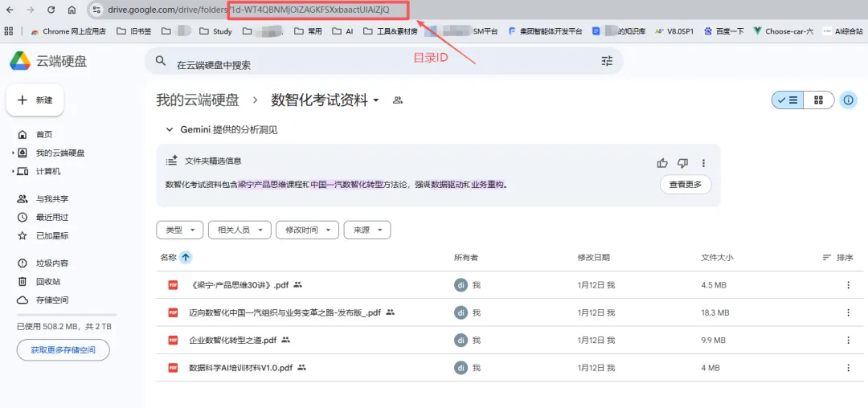The image size is (868, 408).
Task: Collapse the Gemini 提供的分析洞见 section
Action: [x=170, y=129]
